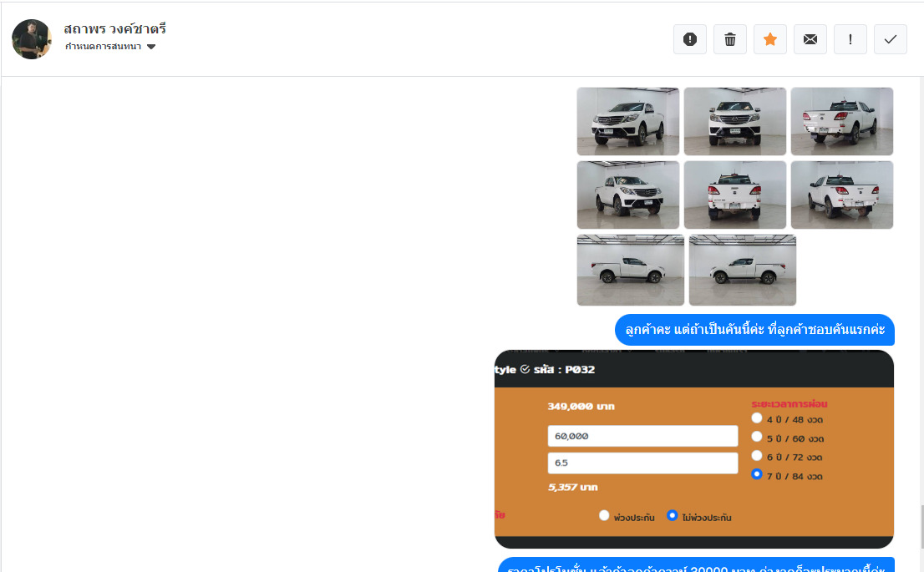Open rear-left view pickup photo in second row

tap(842, 195)
